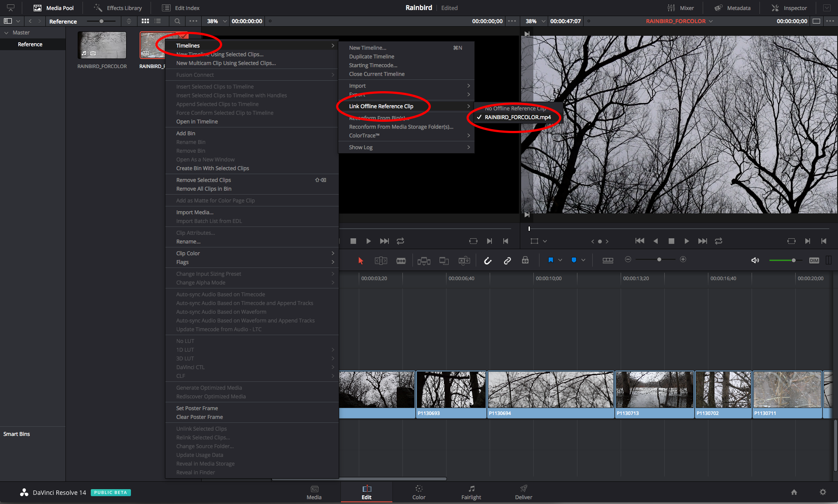Viewport: 838px width, 504px height.
Task: Activate the Trim edit mode
Action: point(381,260)
